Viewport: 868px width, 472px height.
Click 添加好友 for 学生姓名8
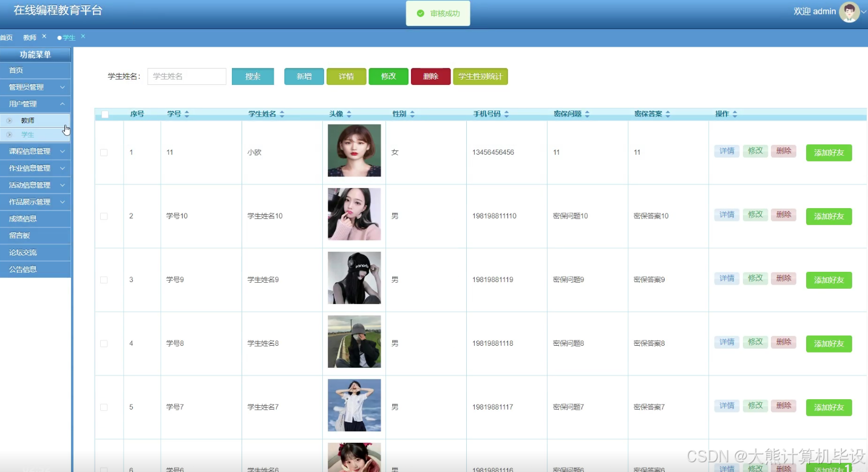[x=829, y=344]
